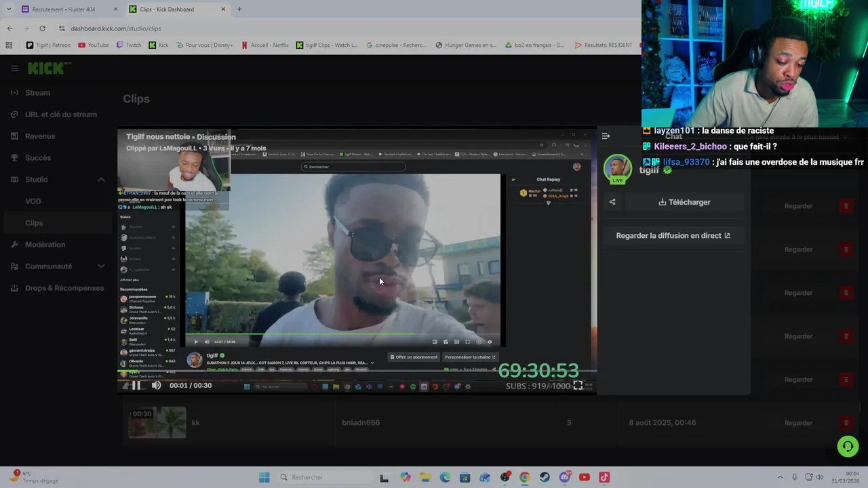
Task: Click the share icon beside Télécharger
Action: coord(612,202)
